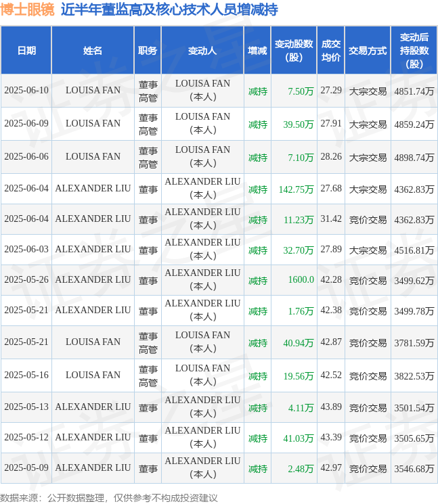The image size is (438, 504).
Task: Click the share change value 40.94万
Action: click(x=299, y=343)
